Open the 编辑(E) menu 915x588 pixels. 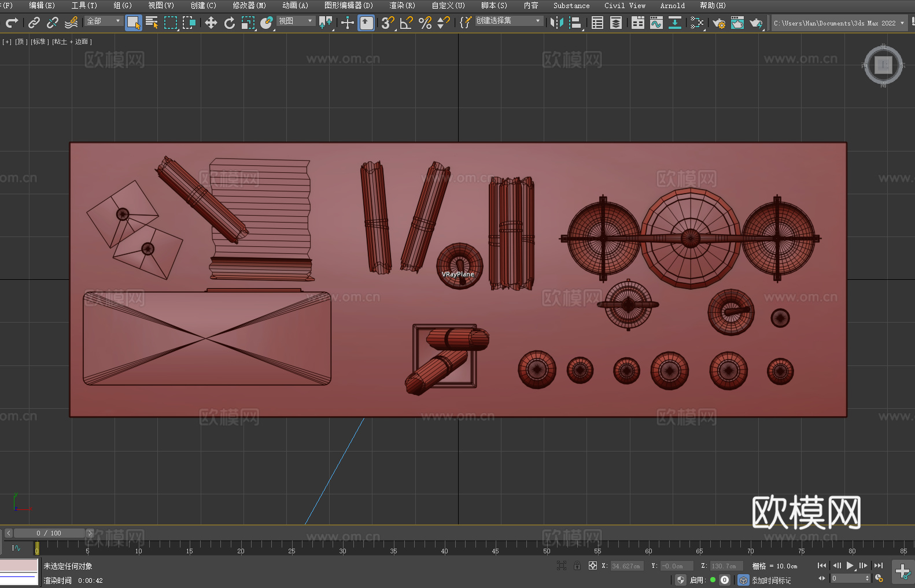42,5
